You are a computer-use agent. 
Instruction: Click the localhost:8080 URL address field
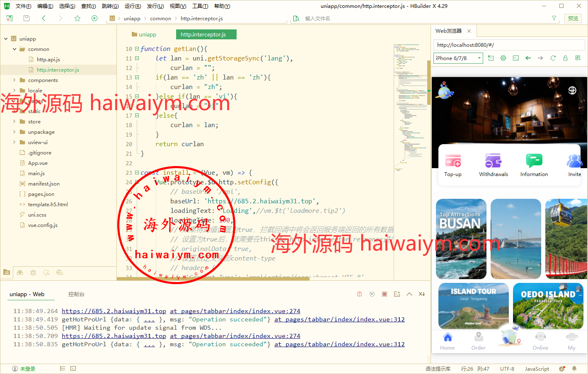click(509, 45)
